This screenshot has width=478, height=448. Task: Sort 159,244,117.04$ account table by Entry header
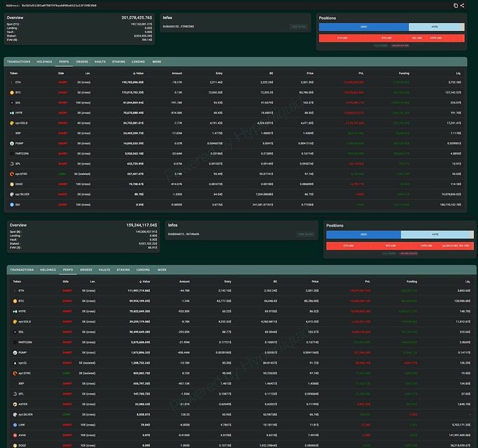228,281
